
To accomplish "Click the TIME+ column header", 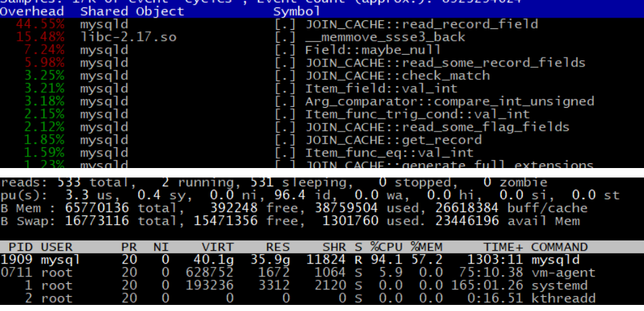I will pos(503,247).
